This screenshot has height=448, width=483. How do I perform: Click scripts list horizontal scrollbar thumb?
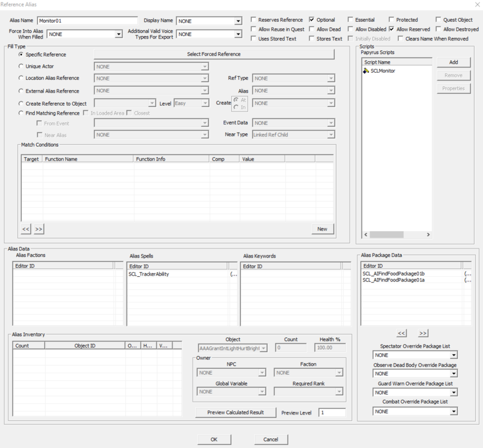coord(386,235)
